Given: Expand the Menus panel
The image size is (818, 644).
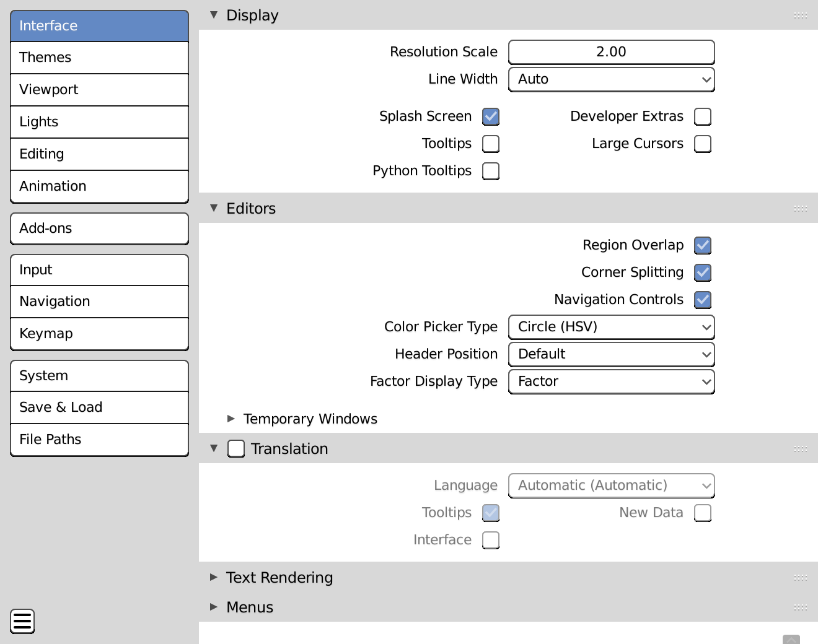Looking at the screenshot, I should pyautogui.click(x=214, y=607).
